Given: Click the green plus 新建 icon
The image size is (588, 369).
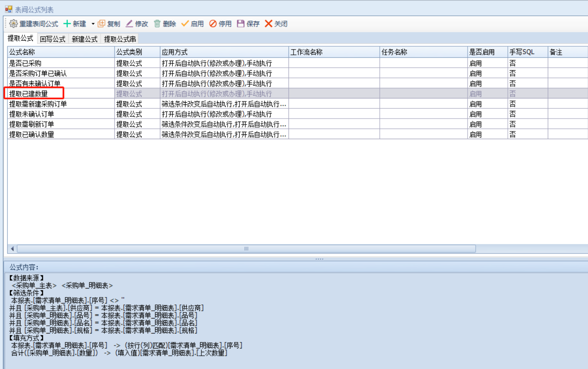Looking at the screenshot, I should coord(67,24).
